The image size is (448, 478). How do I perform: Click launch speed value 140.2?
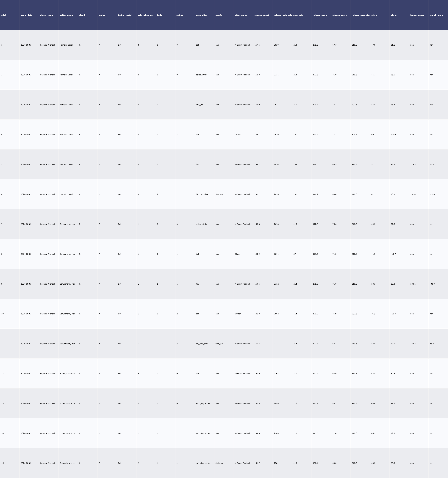pos(413,344)
